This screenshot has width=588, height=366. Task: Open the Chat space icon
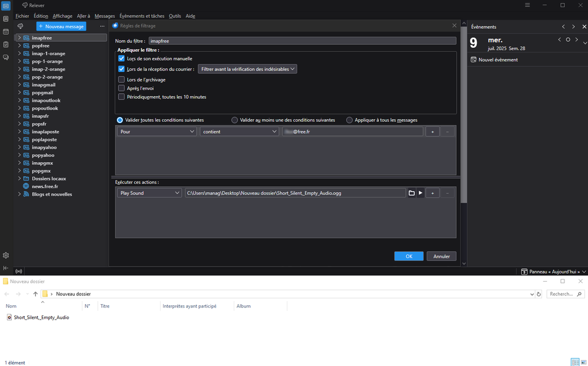(x=6, y=58)
